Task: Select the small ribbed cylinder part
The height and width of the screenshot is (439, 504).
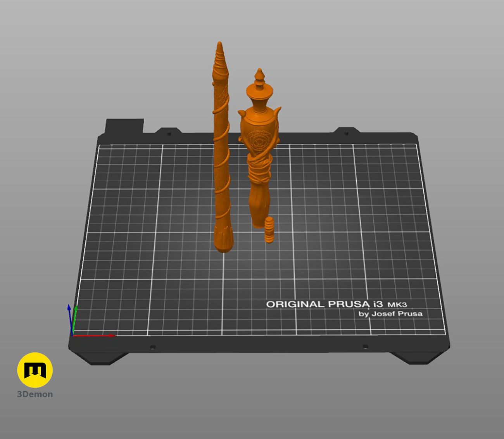Action: point(269,230)
